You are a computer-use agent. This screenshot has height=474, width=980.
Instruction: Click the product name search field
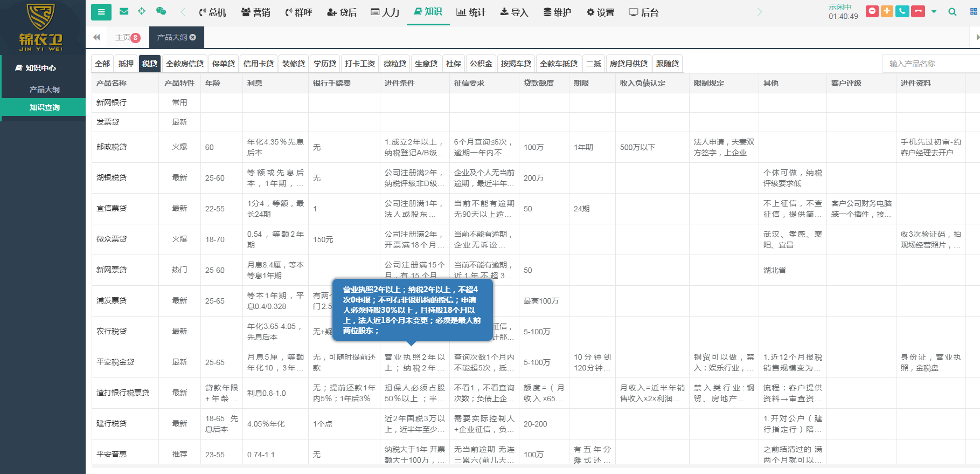pyautogui.click(x=930, y=64)
